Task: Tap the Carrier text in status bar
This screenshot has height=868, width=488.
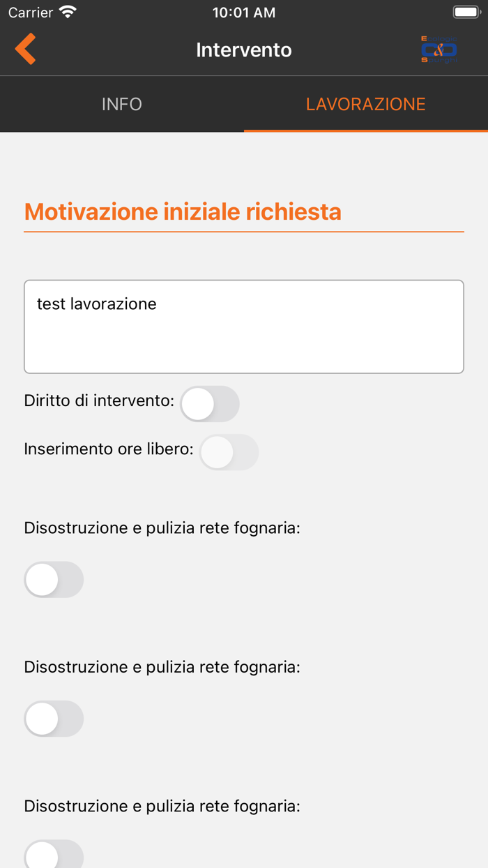Action: coord(31,13)
